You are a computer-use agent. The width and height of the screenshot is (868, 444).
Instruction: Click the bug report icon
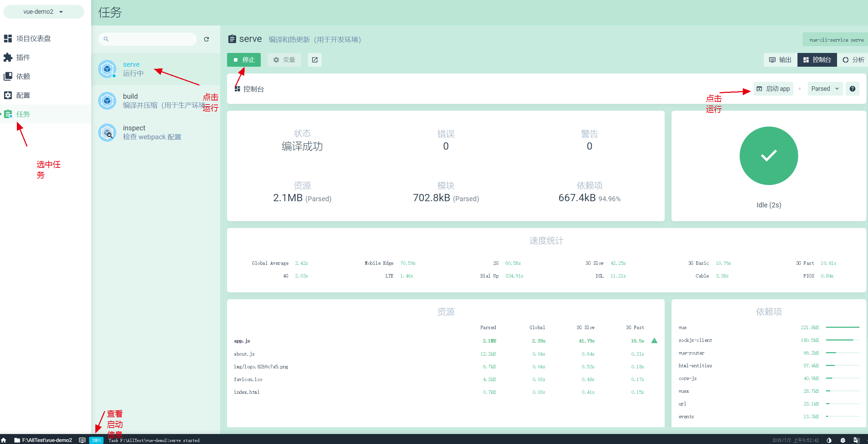(x=843, y=440)
